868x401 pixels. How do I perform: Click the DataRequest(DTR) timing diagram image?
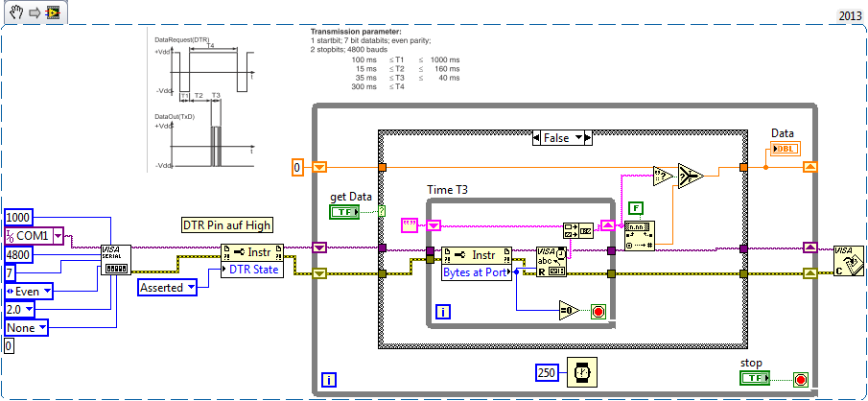[203, 100]
